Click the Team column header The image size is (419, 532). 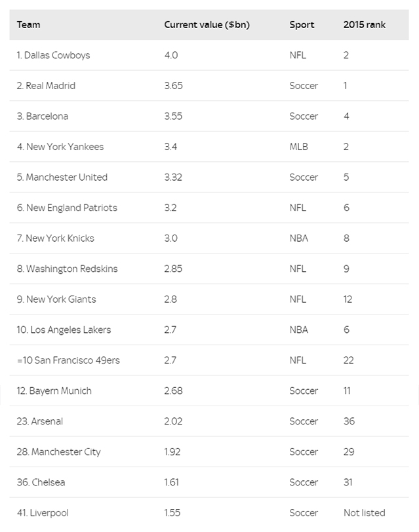pyautogui.click(x=28, y=25)
